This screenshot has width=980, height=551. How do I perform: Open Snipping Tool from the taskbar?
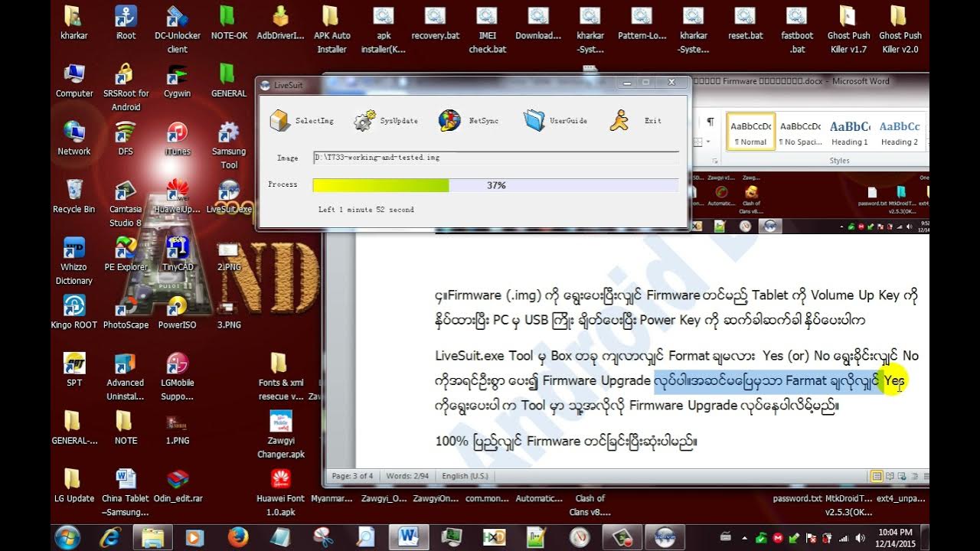coord(323,536)
